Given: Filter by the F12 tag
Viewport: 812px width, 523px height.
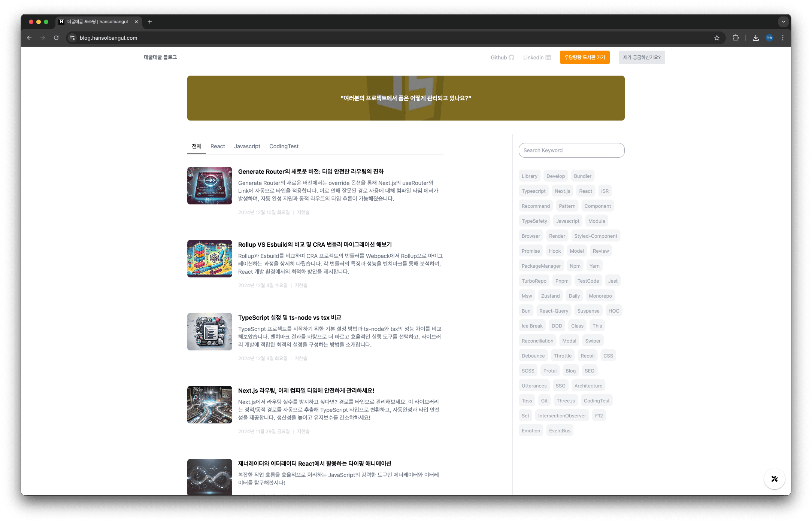Looking at the screenshot, I should coord(599,416).
